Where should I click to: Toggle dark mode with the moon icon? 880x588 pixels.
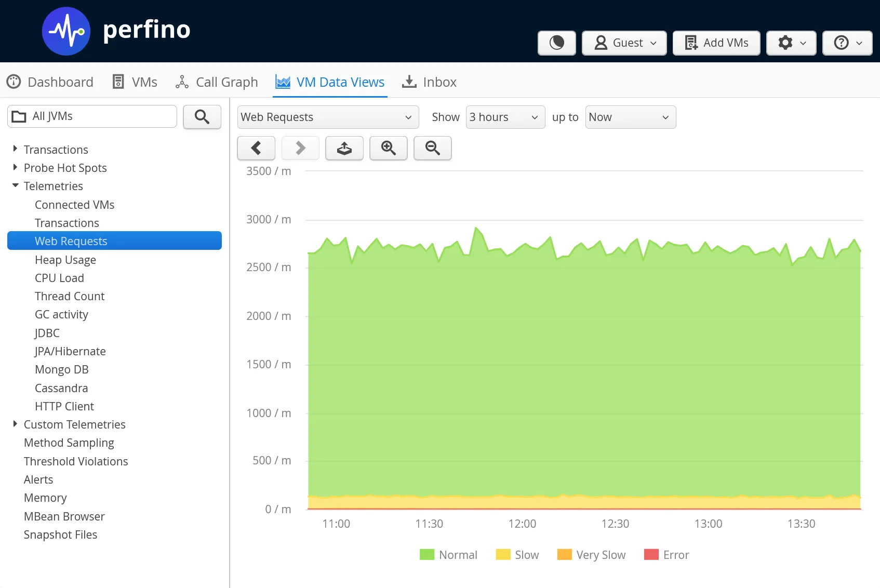556,43
